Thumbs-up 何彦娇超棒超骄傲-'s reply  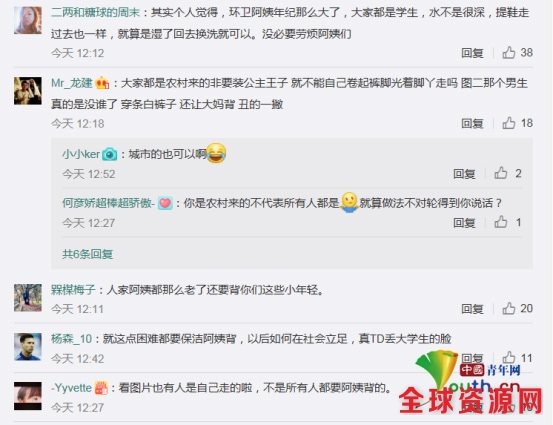pos(500,222)
